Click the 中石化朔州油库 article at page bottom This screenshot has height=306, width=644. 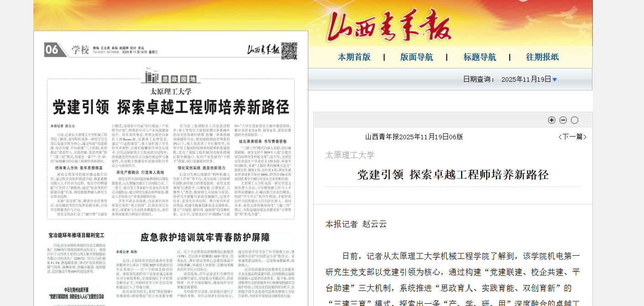click(77, 293)
